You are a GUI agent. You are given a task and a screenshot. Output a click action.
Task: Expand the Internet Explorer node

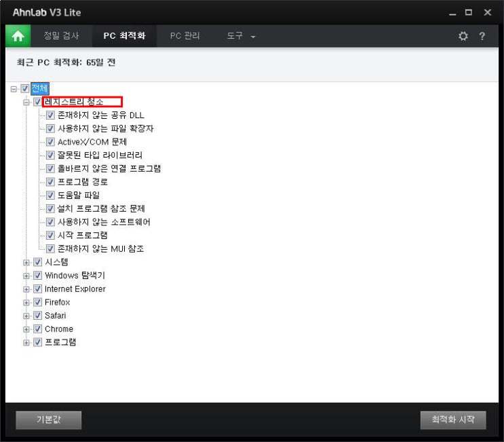click(26, 289)
